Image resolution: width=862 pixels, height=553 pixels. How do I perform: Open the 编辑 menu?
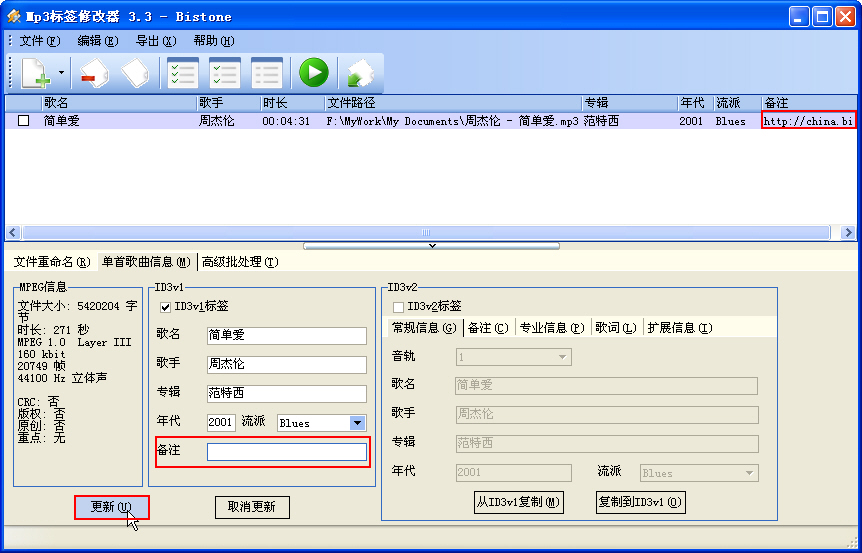tap(97, 41)
